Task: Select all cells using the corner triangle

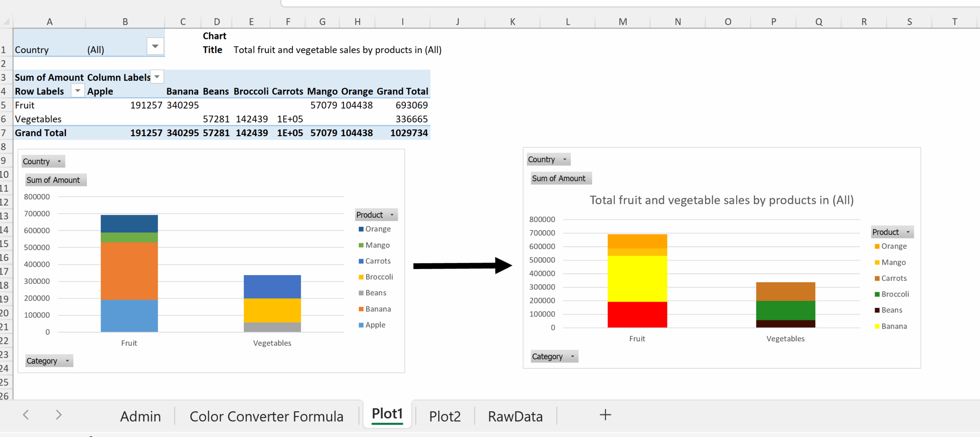Action: click(6, 21)
